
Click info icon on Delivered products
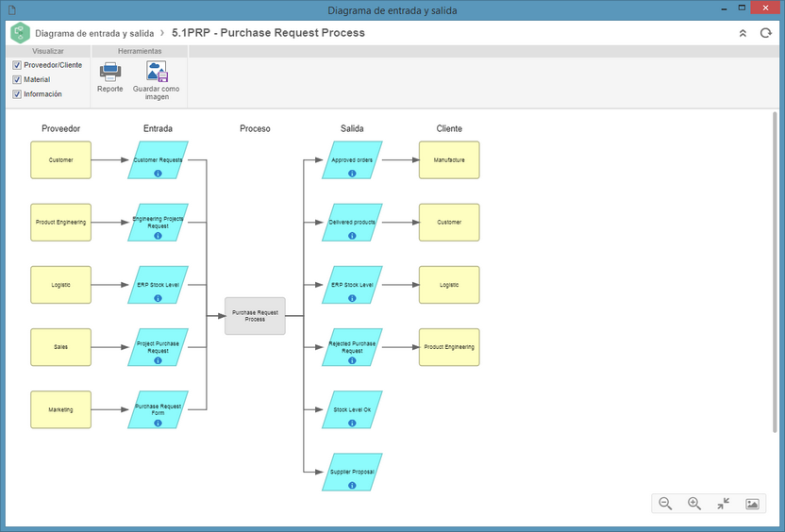click(352, 236)
